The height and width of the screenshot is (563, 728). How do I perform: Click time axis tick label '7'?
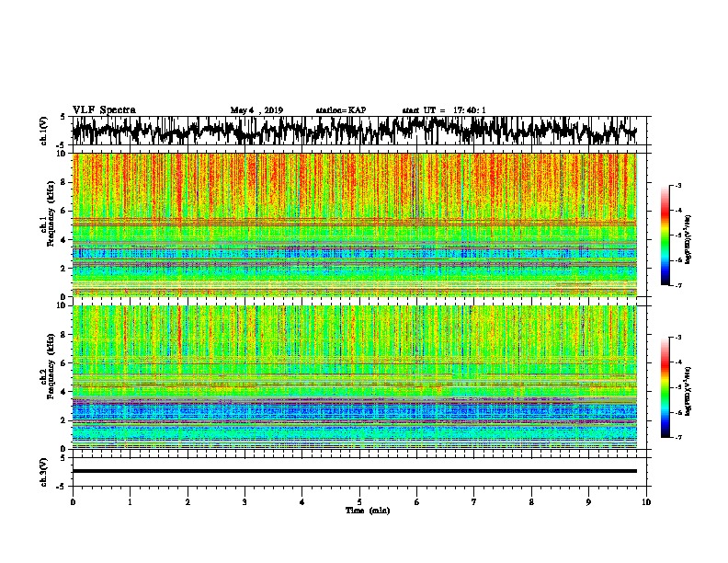[x=474, y=501]
